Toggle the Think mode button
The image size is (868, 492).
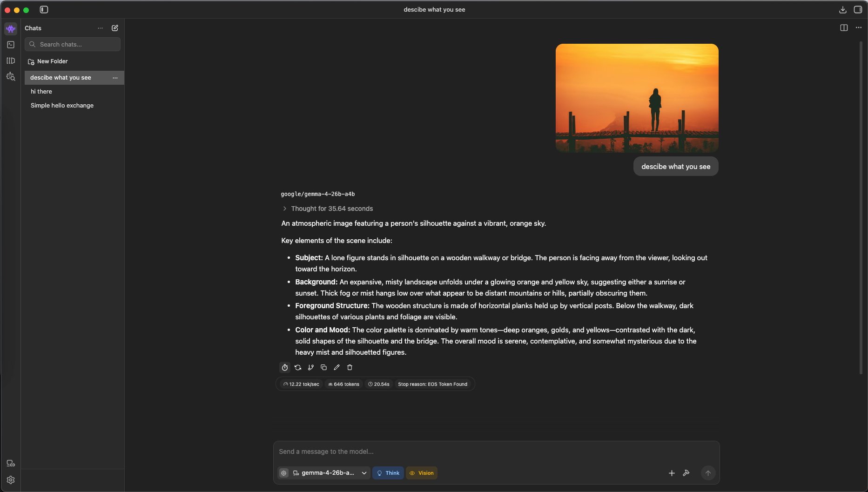point(388,473)
